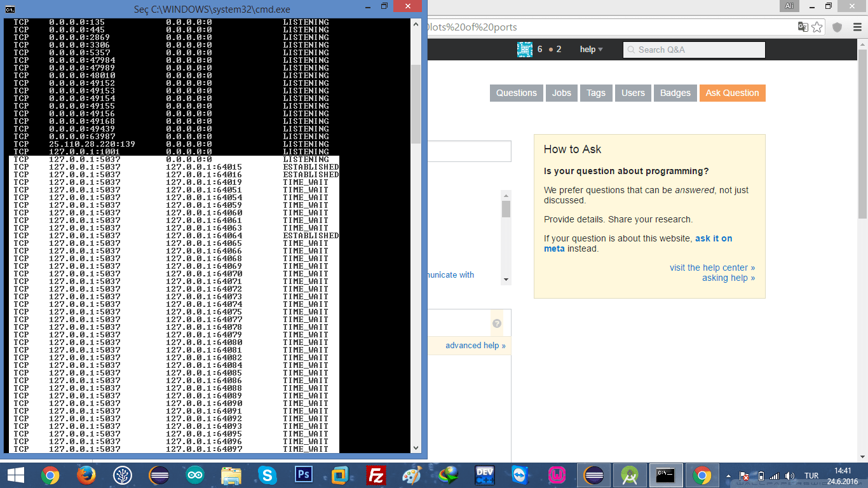
Task: Click TUR keyboard language indicator
Action: (x=811, y=476)
